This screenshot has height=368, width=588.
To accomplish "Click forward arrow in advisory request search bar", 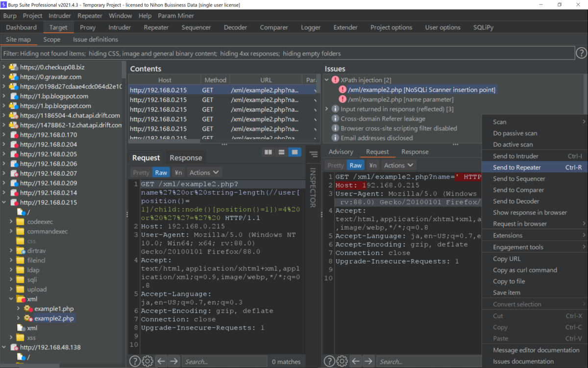I will tap(368, 362).
